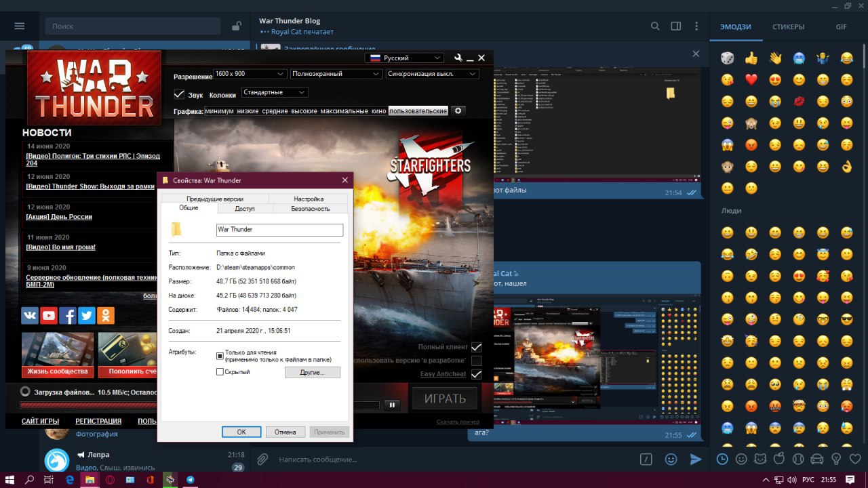Image resolution: width=868 pixels, height=488 pixels.
Task: Pause the file download
Action: [x=392, y=405]
